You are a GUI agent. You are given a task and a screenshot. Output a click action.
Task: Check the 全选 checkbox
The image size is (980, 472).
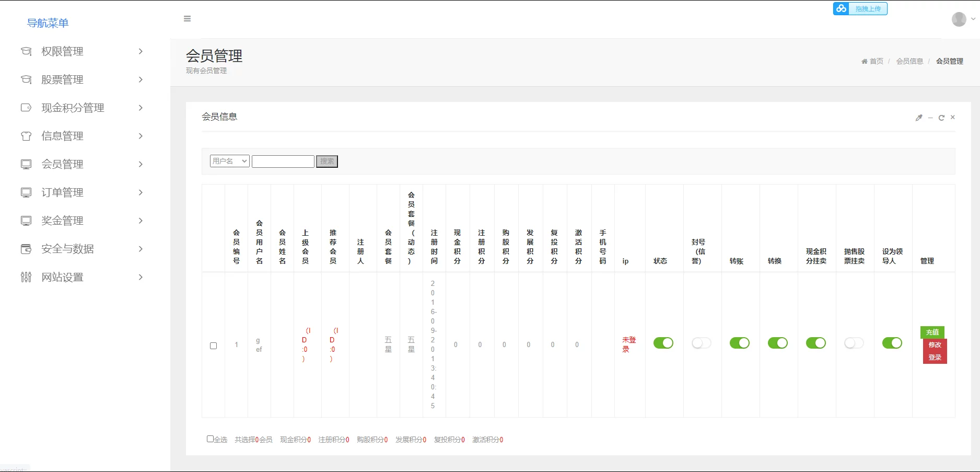pyautogui.click(x=210, y=439)
